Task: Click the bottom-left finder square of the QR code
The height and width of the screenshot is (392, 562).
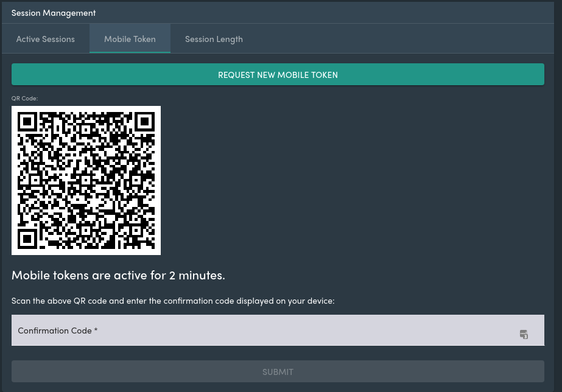Action: (27, 239)
